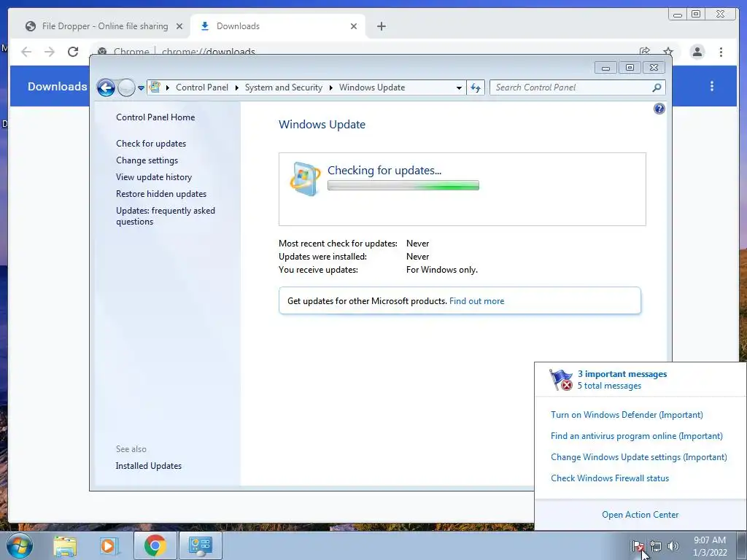
Task: Click the Checking for updates progress bar
Action: tap(403, 186)
